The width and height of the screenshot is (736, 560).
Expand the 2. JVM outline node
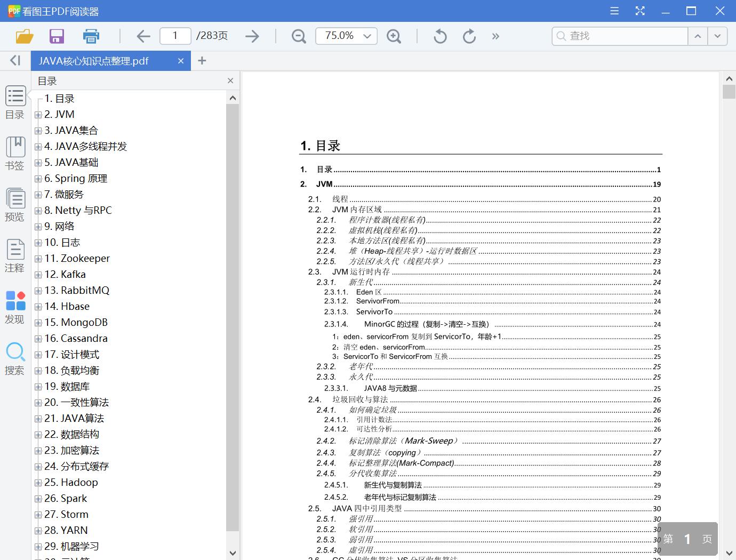tap(38, 115)
